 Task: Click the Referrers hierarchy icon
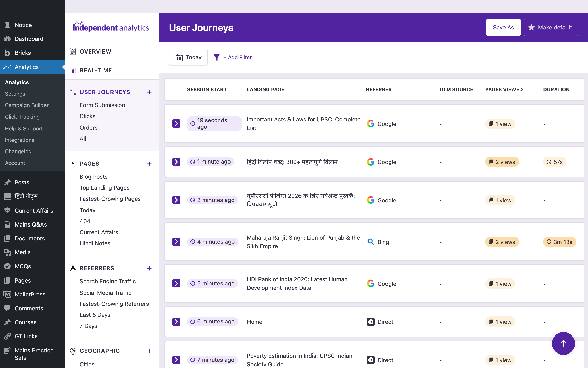(x=73, y=268)
